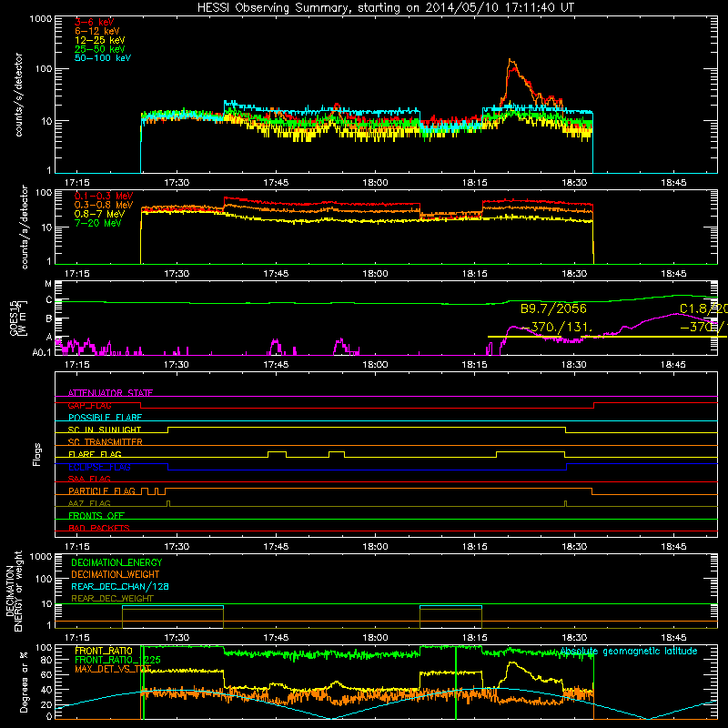Click the GAP_FLAG label
728x728 pixels.
pos(89,405)
